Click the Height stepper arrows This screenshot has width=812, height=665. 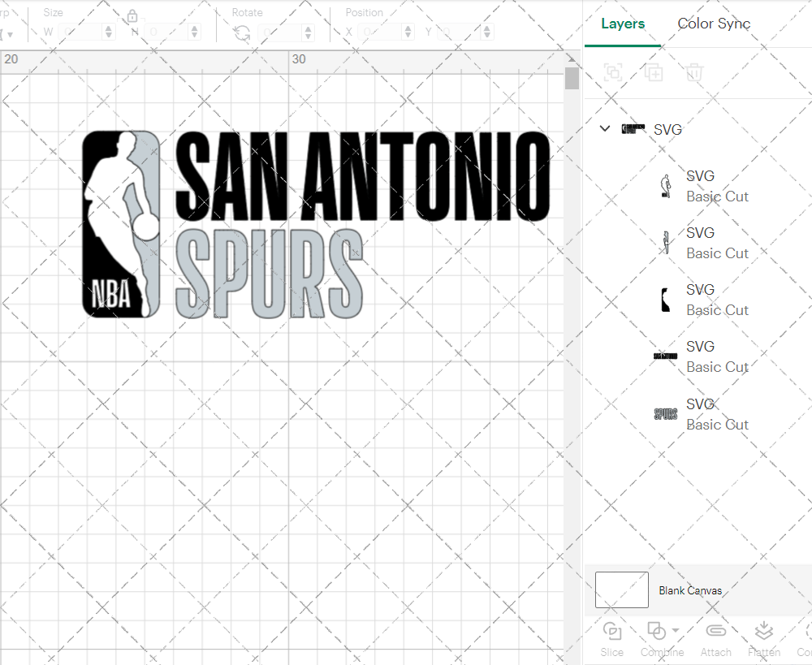[195, 32]
